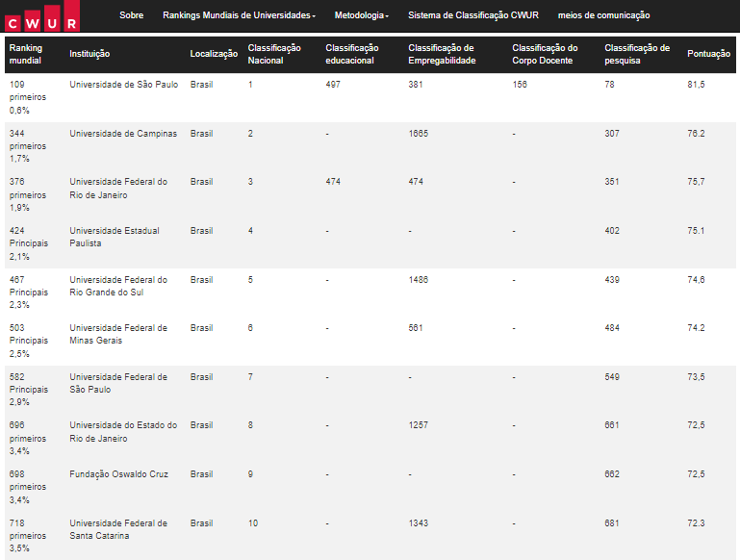This screenshot has height=560, width=740.
Task: Sort by Classificação do Corpo Docente header
Action: click(x=545, y=54)
